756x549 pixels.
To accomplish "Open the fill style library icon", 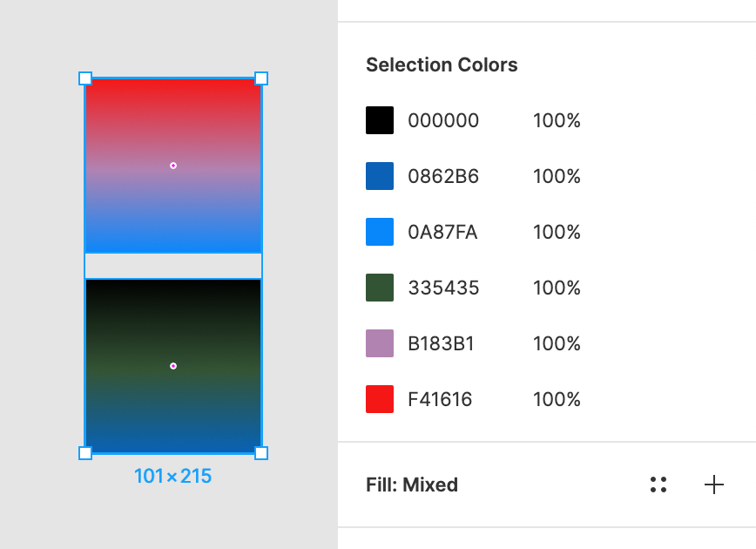I will tap(658, 485).
